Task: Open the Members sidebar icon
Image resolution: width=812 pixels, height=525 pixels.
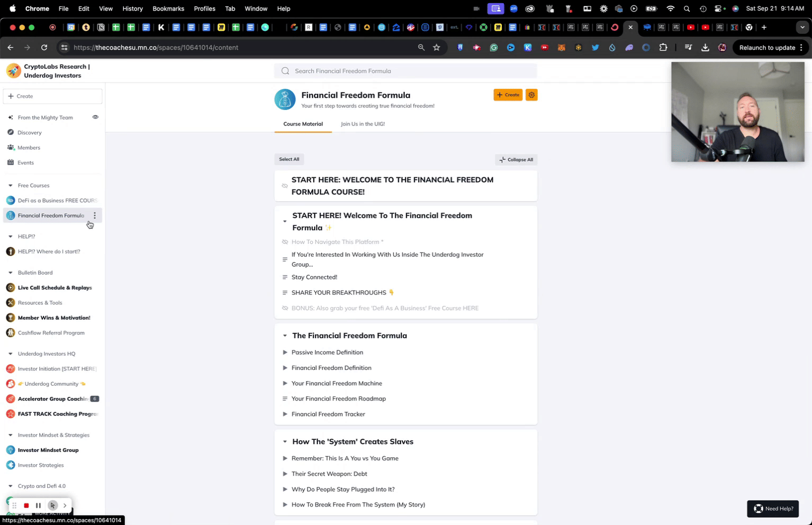Action: click(11, 148)
